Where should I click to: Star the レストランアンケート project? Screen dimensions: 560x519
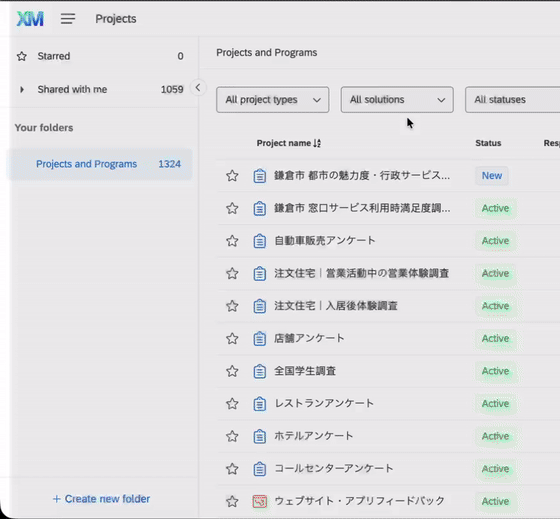(232, 404)
